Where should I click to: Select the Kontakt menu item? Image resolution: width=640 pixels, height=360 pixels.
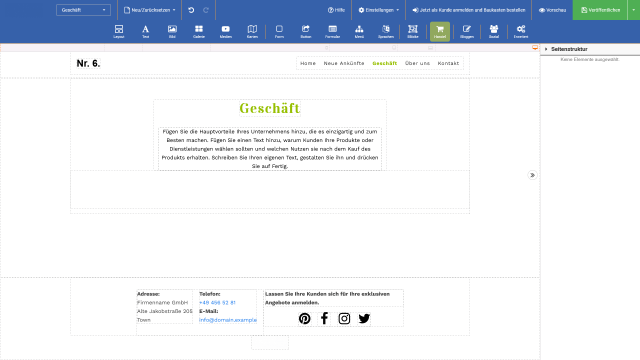448,63
